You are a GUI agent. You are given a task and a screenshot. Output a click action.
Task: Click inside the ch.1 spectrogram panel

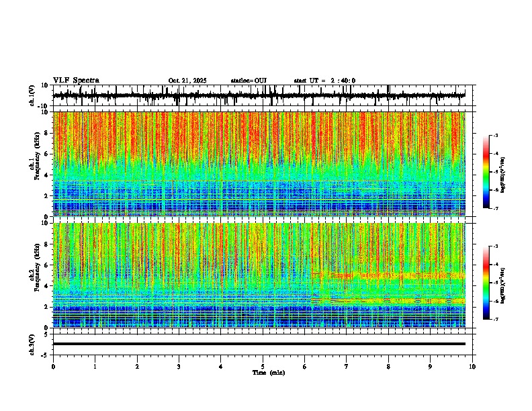click(259, 164)
